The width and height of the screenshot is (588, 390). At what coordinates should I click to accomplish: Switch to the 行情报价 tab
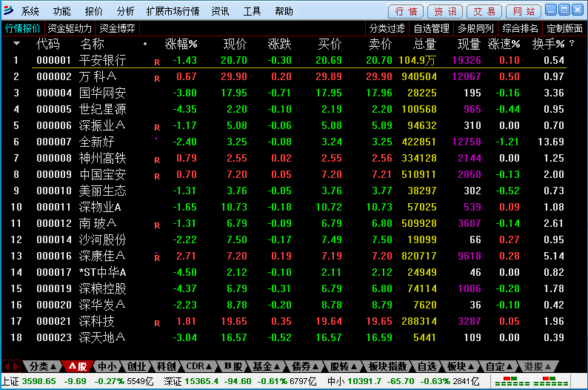tap(23, 28)
